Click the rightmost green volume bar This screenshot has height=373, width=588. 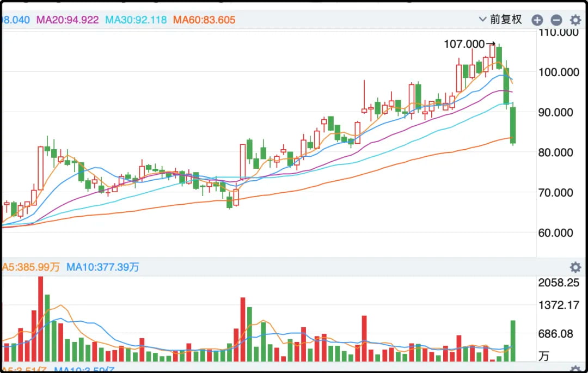point(513,340)
